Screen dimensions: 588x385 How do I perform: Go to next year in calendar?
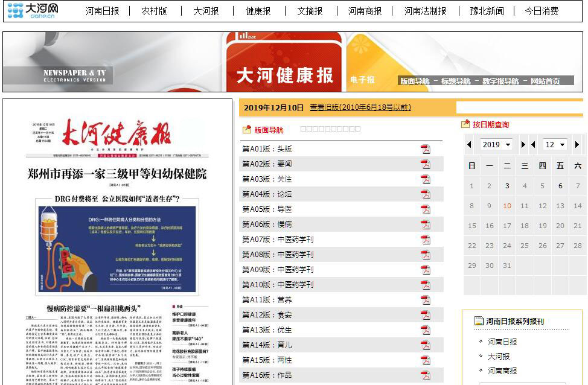523,145
